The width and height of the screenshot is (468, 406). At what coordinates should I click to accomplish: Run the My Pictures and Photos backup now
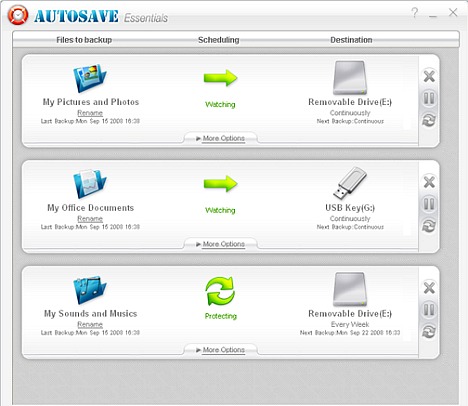coord(429,120)
